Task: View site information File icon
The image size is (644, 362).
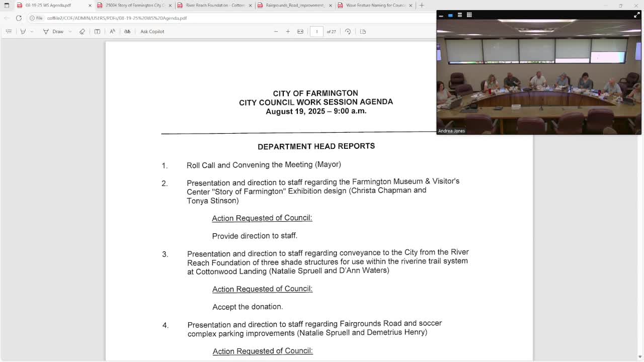Action: coord(36,18)
